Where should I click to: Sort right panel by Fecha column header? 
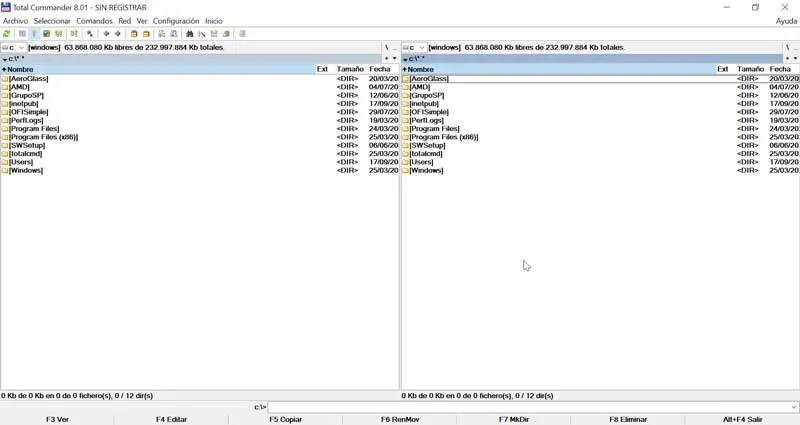click(x=783, y=69)
